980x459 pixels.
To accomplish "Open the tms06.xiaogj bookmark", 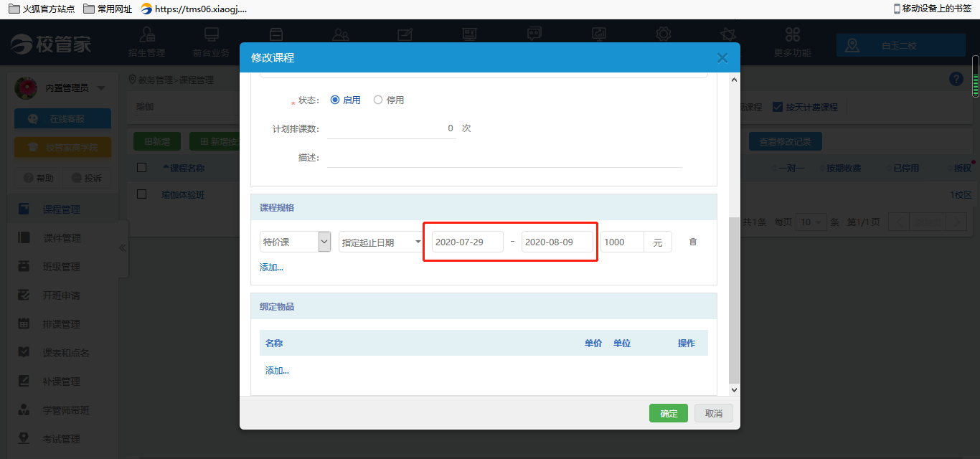I will 194,9.
